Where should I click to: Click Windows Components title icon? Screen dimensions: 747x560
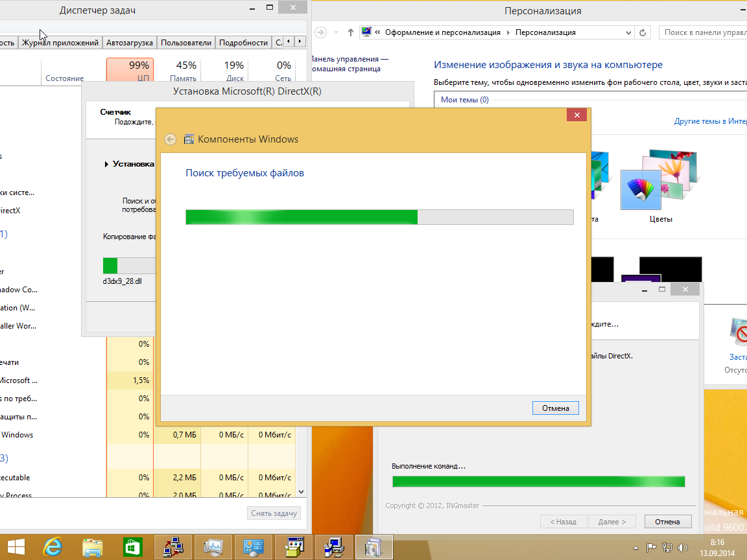(x=189, y=139)
